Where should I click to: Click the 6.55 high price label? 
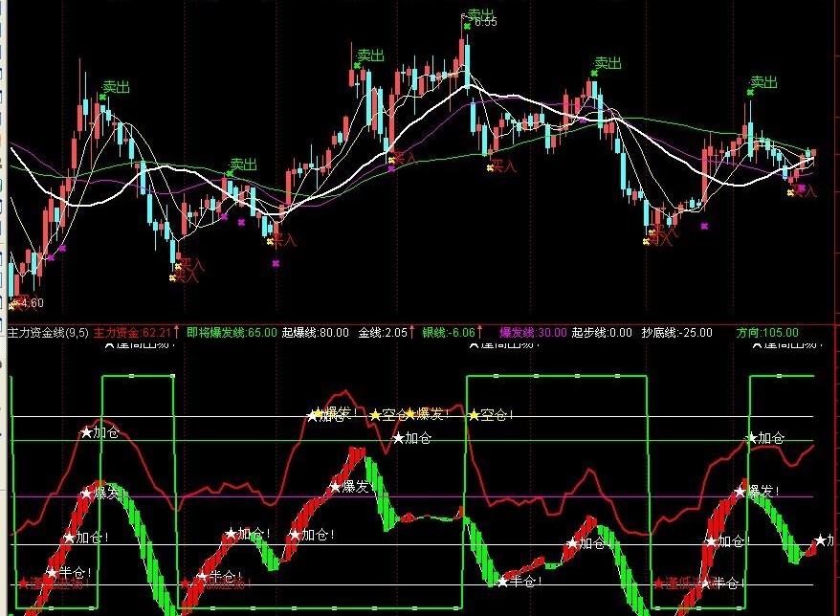(485, 22)
